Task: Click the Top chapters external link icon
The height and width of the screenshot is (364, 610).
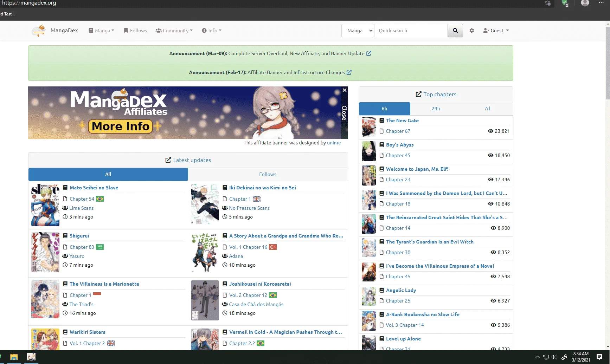Action: [x=419, y=94]
